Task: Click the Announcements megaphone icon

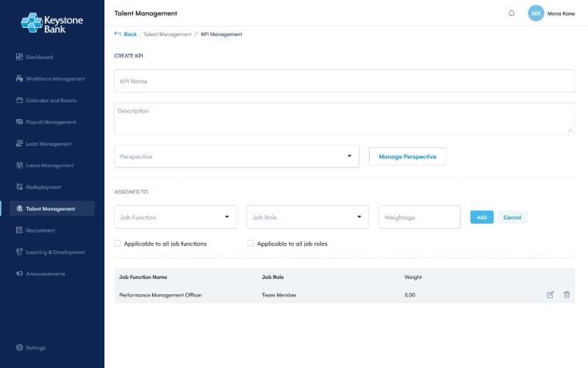Action: coord(20,273)
